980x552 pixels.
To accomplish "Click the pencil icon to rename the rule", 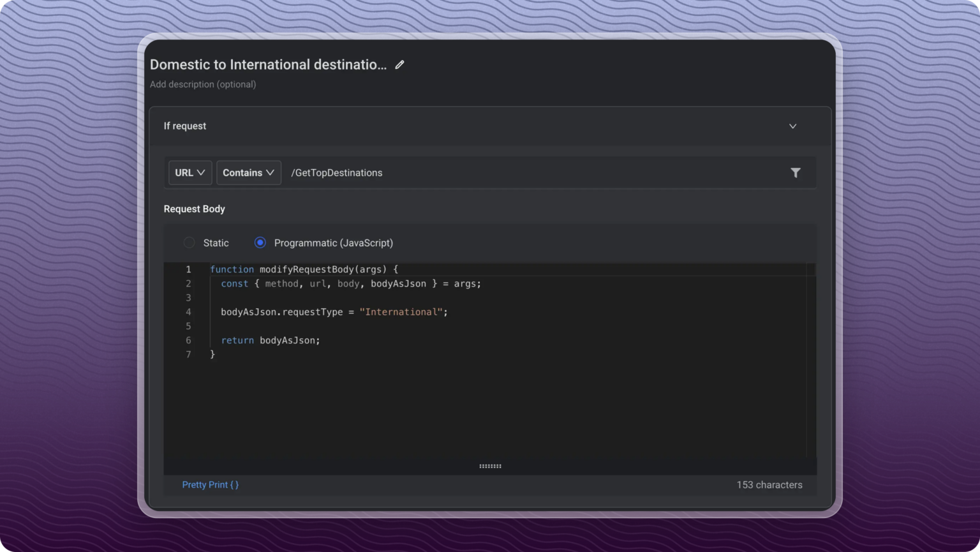I will point(399,64).
